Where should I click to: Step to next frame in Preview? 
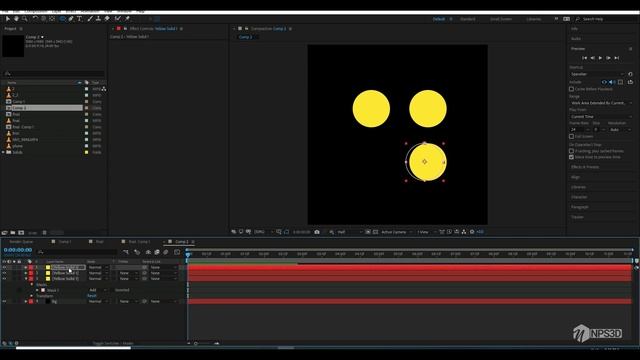coord(609,58)
